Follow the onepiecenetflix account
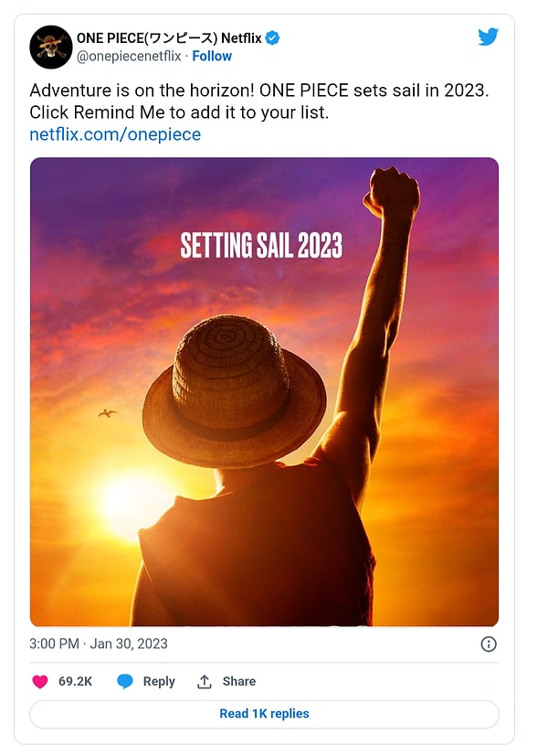548x756 pixels. coord(212,56)
